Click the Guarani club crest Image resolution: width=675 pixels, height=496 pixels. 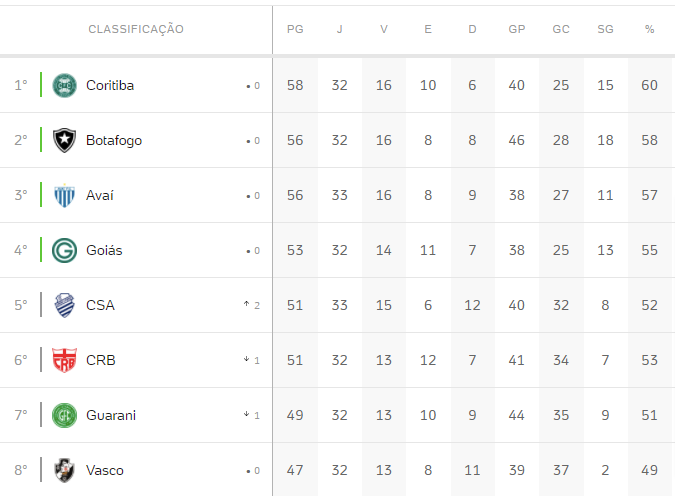click(64, 415)
